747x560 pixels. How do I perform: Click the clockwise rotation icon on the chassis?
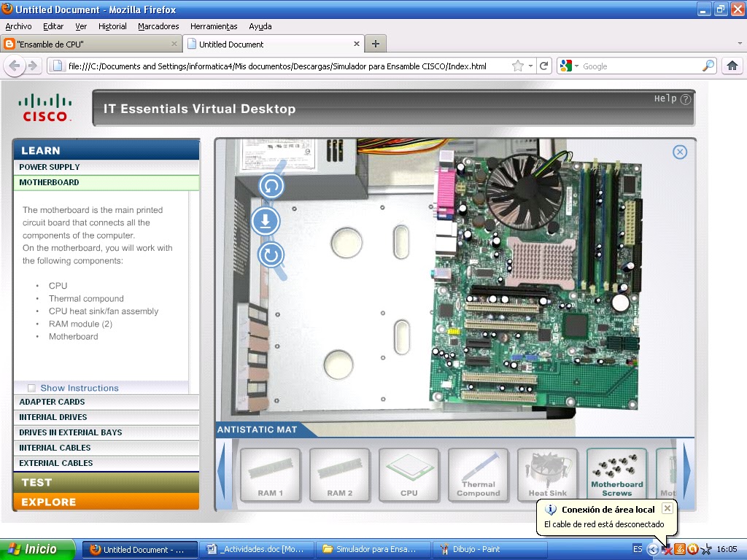point(270,256)
